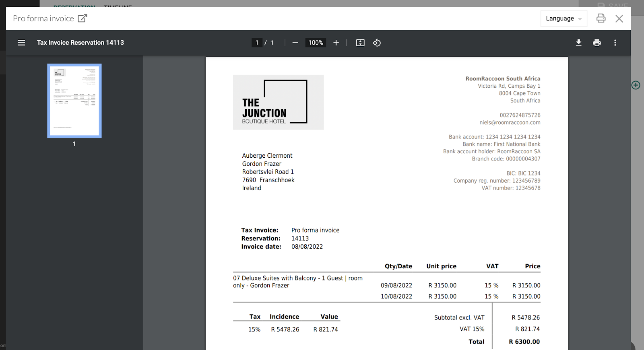Select page 1 thumbnail

click(x=74, y=101)
